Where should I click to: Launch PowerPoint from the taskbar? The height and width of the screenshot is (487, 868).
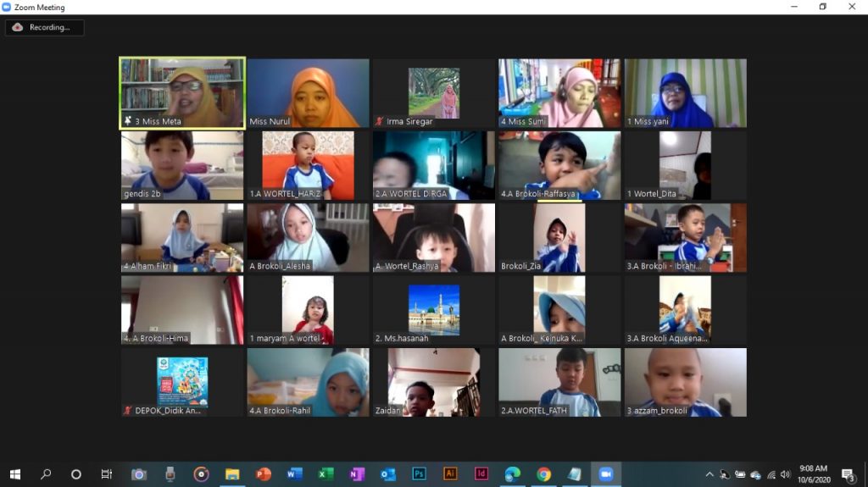pos(264,474)
